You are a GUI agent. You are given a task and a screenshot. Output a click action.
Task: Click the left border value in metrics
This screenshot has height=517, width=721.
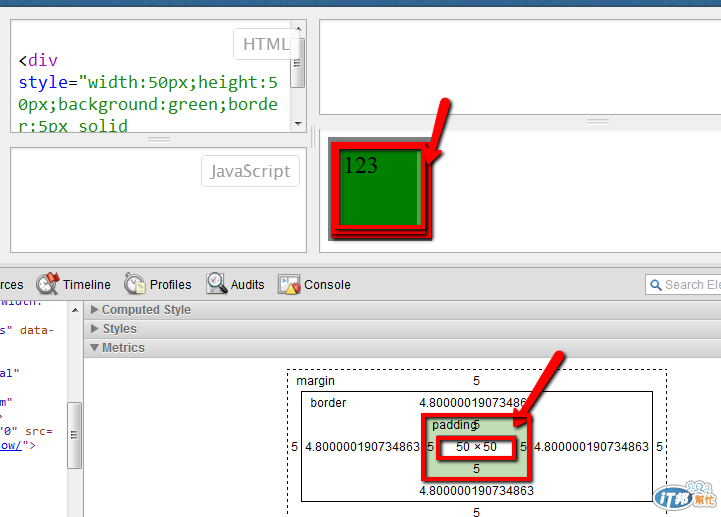362,447
